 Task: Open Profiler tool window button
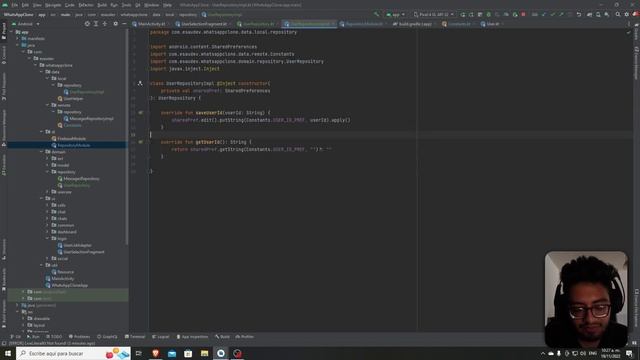[245, 337]
